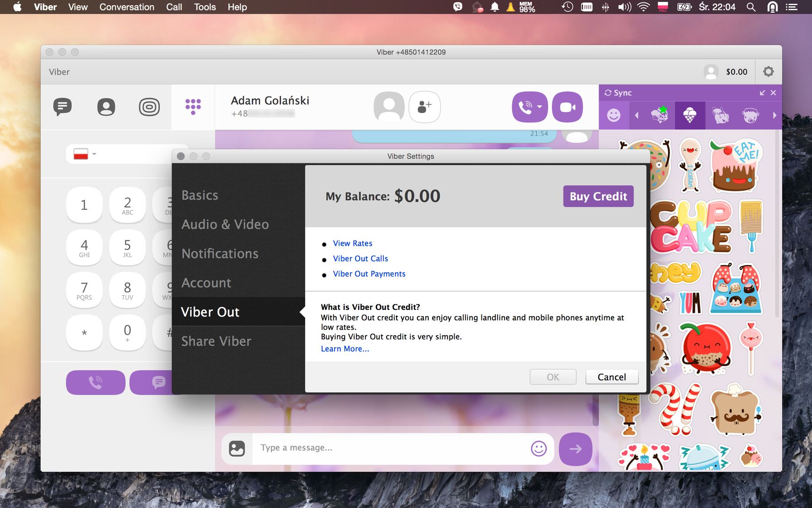Open the Tools menu
This screenshot has width=812, height=508.
(204, 7)
